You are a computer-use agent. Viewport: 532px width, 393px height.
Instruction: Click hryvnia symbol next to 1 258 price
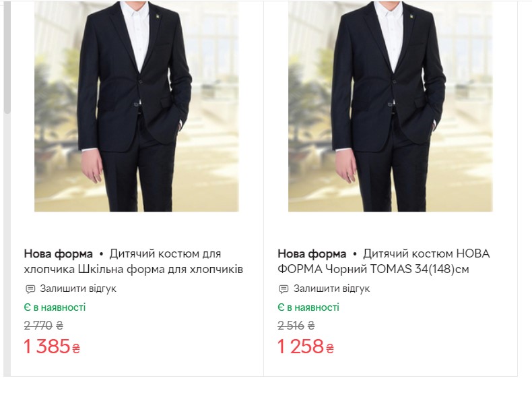(x=330, y=349)
